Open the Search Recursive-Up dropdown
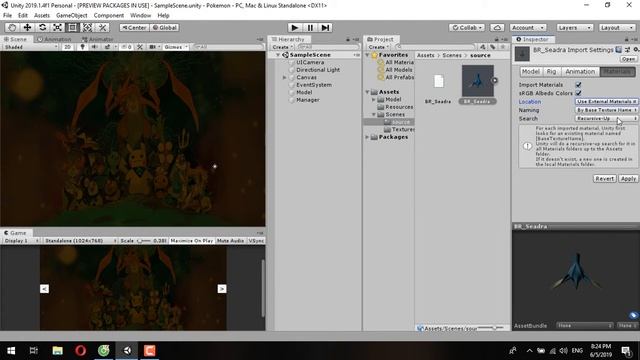 pos(606,118)
